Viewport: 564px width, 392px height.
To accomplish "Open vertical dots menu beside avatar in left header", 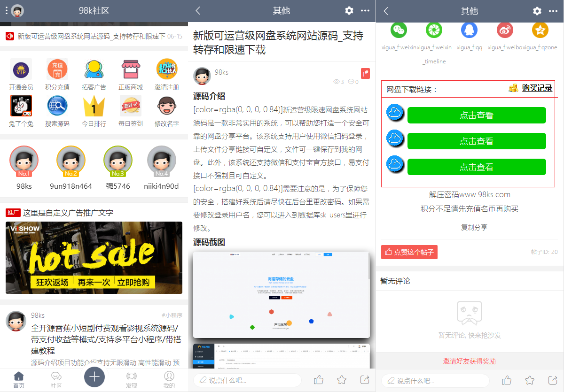I will (6, 10).
